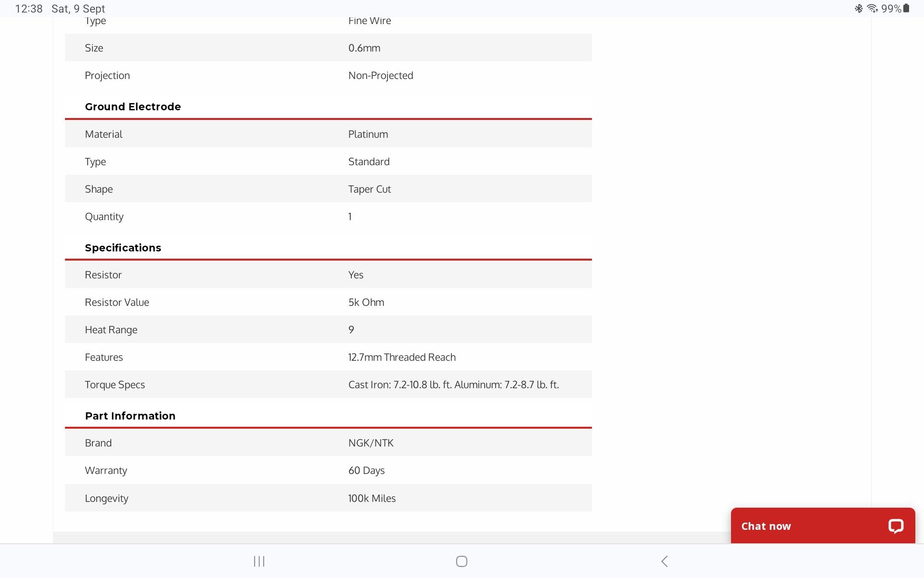Click the chat bubble icon
The image size is (924, 578).
[895, 526]
